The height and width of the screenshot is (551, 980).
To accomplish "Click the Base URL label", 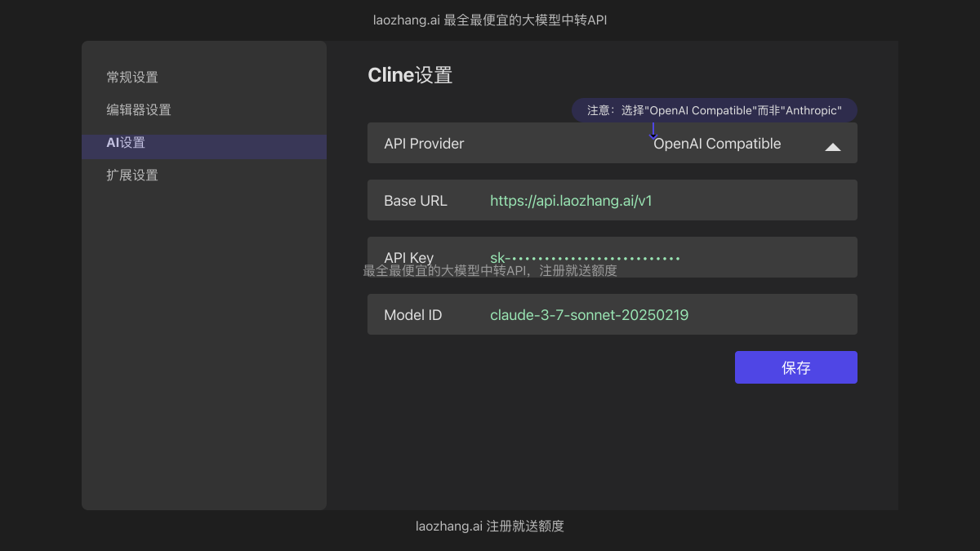I will click(x=416, y=201).
